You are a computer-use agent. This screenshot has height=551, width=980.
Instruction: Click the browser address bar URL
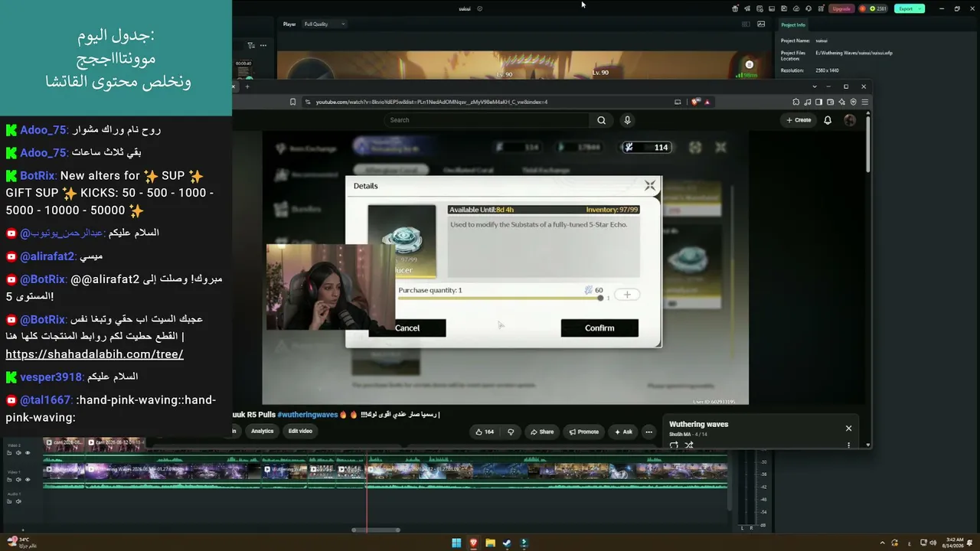tap(432, 102)
